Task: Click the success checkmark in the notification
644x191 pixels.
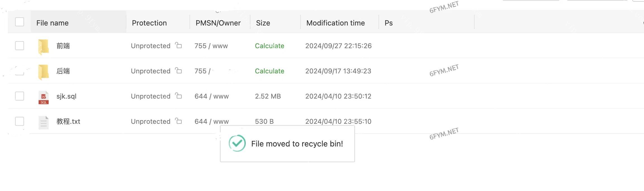Action: 237,143
